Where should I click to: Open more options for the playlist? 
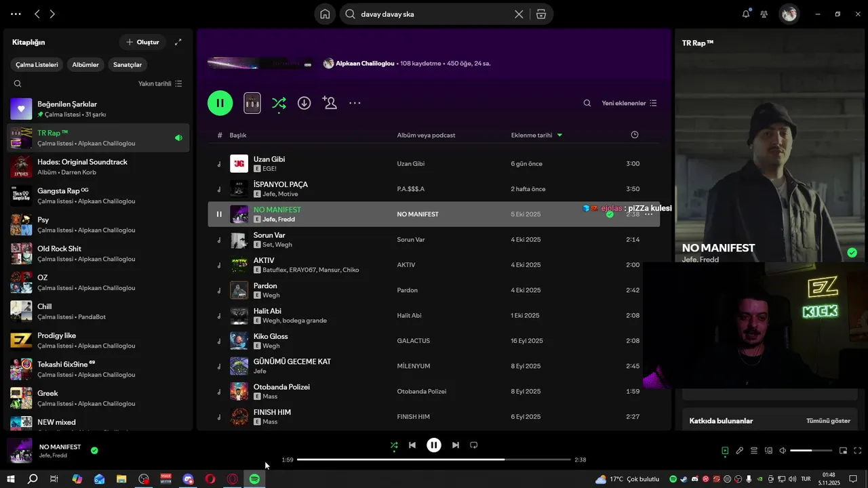[355, 103]
